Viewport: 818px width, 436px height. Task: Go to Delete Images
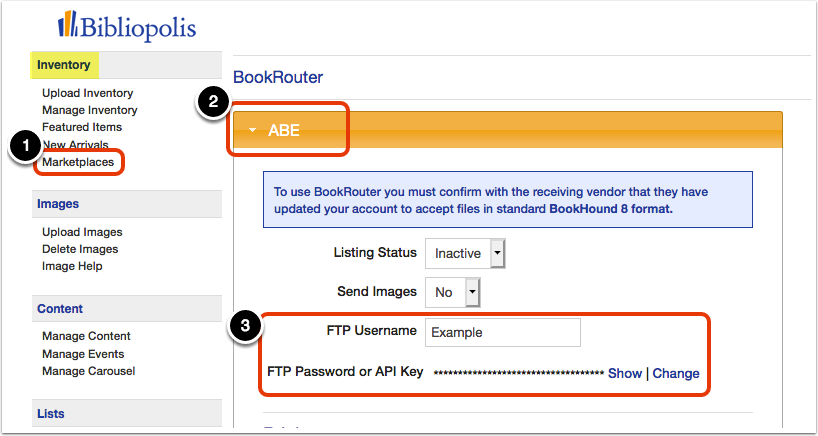(80, 249)
